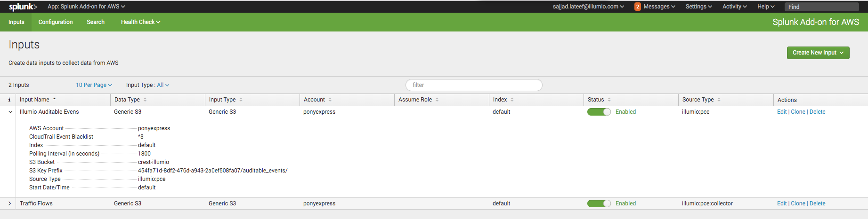Click the Find search box
Viewport: 868px width, 219px height.
[821, 7]
